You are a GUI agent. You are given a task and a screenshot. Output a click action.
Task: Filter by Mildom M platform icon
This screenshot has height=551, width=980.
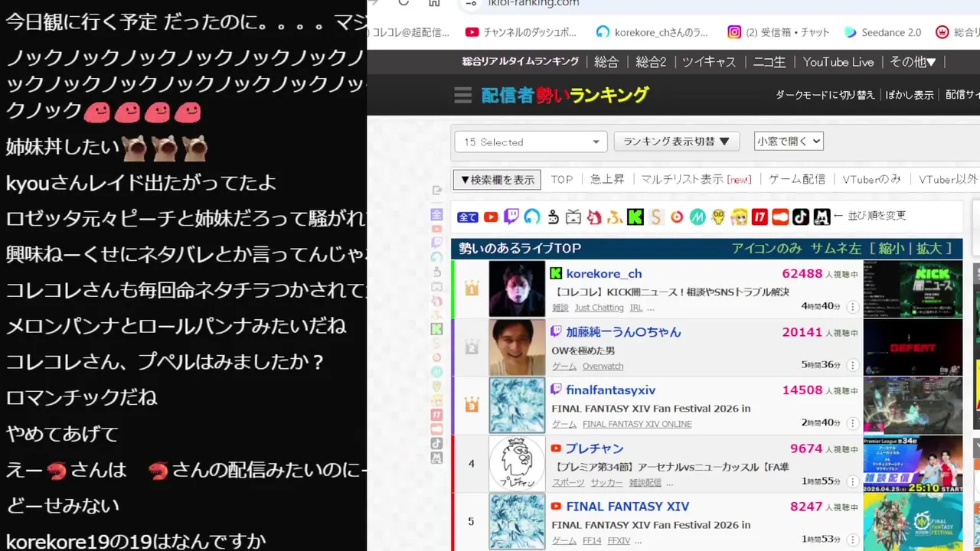coord(697,217)
